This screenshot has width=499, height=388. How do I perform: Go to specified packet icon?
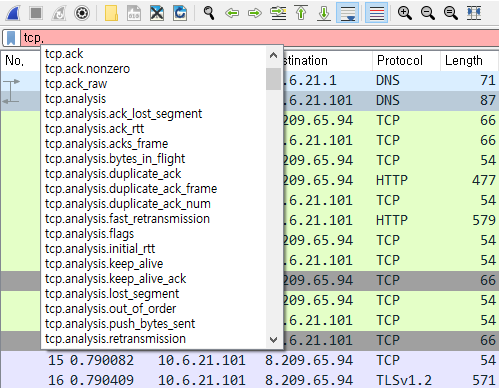pyautogui.click(x=278, y=13)
